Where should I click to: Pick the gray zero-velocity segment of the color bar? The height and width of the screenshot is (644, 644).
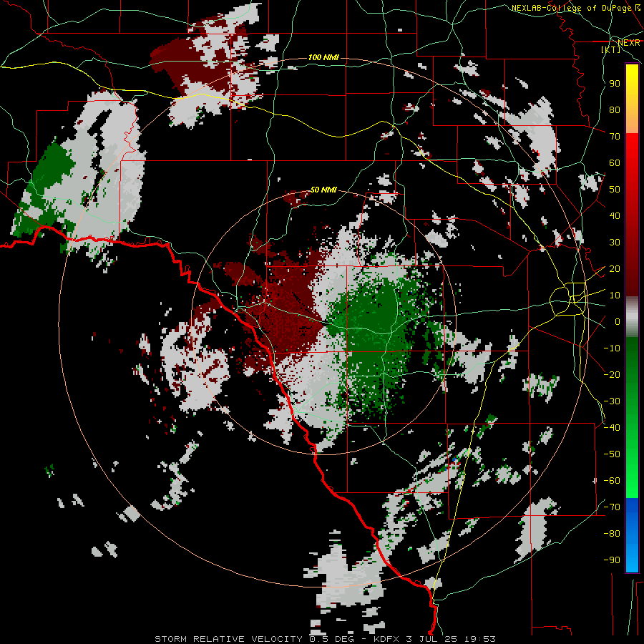click(632, 316)
